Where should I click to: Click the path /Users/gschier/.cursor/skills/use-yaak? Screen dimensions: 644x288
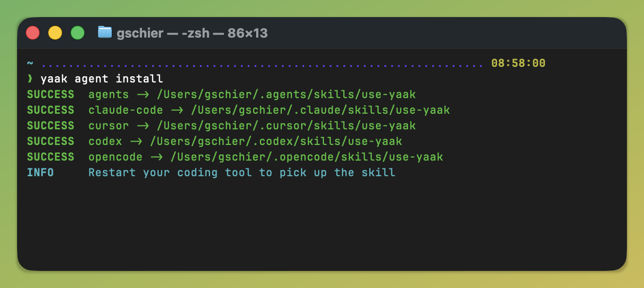(286, 125)
